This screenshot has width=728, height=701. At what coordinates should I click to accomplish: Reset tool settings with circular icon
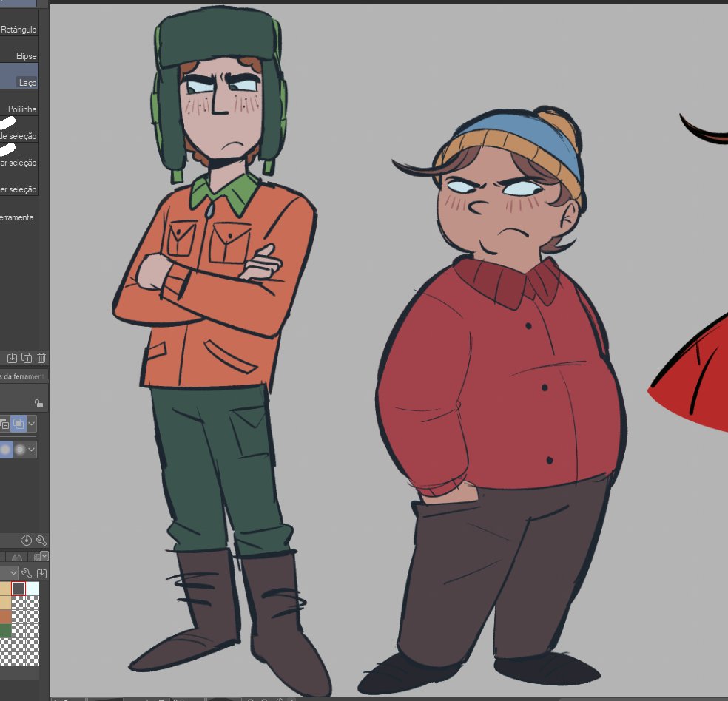point(27,540)
